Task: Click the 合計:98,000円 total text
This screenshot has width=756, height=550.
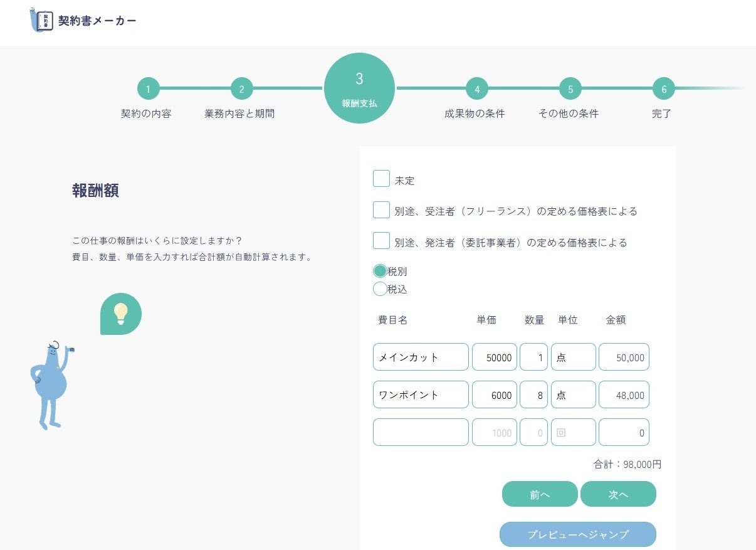Action: tap(627, 465)
